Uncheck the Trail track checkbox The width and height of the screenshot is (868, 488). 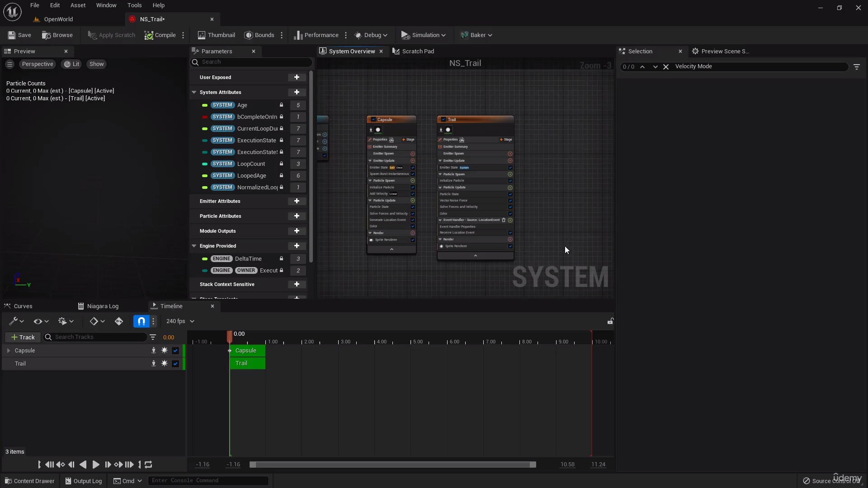pos(175,363)
